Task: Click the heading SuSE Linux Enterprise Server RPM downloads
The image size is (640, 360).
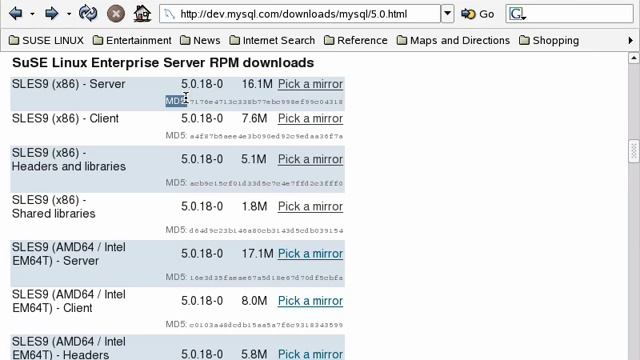Action: [x=163, y=63]
